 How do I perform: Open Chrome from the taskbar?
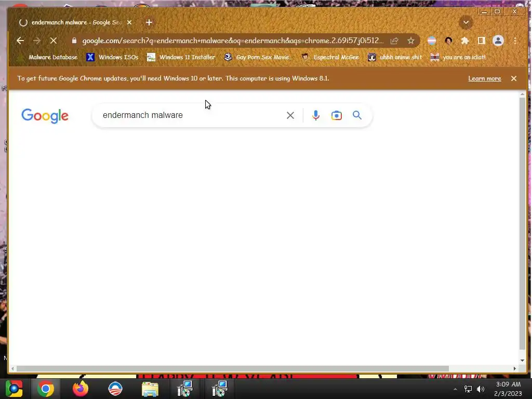pyautogui.click(x=46, y=389)
